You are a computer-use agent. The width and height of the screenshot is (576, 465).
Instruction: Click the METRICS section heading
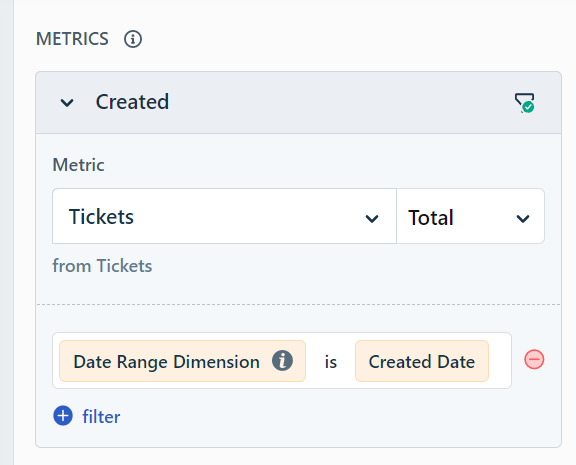(x=72, y=39)
